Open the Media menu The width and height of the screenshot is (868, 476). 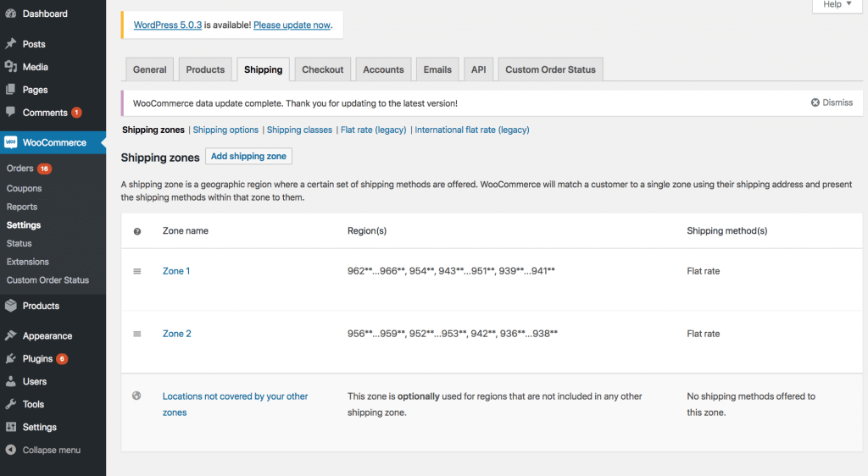pos(36,67)
